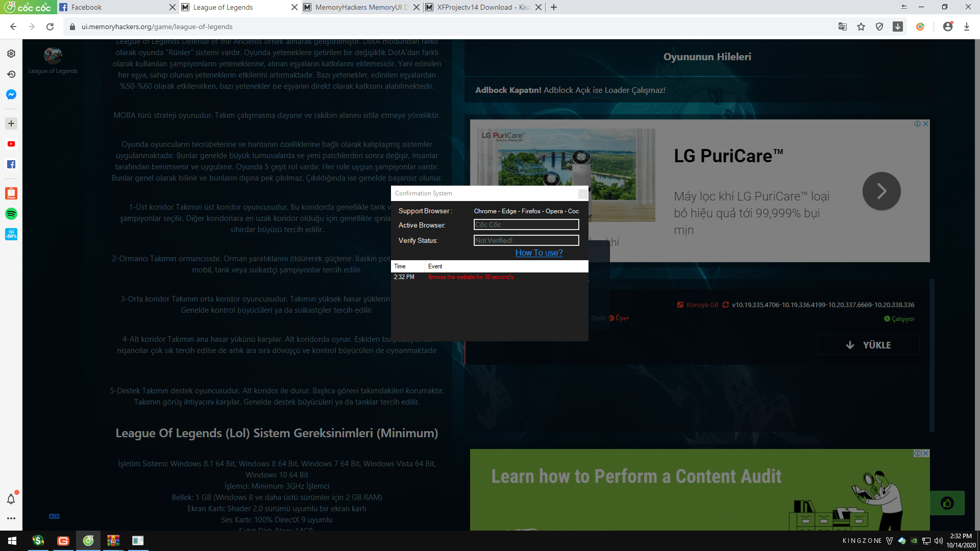Open the translate page icon
This screenshot has height=551, width=980.
tap(843, 27)
